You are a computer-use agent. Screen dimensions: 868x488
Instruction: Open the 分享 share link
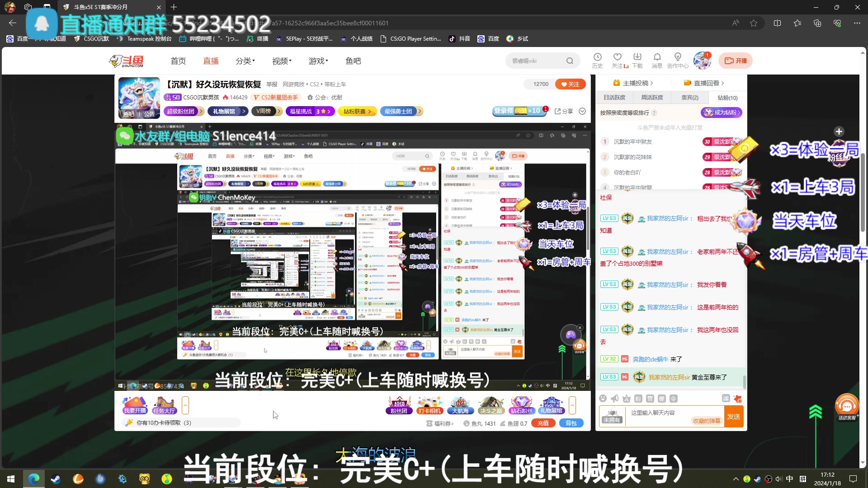click(564, 111)
